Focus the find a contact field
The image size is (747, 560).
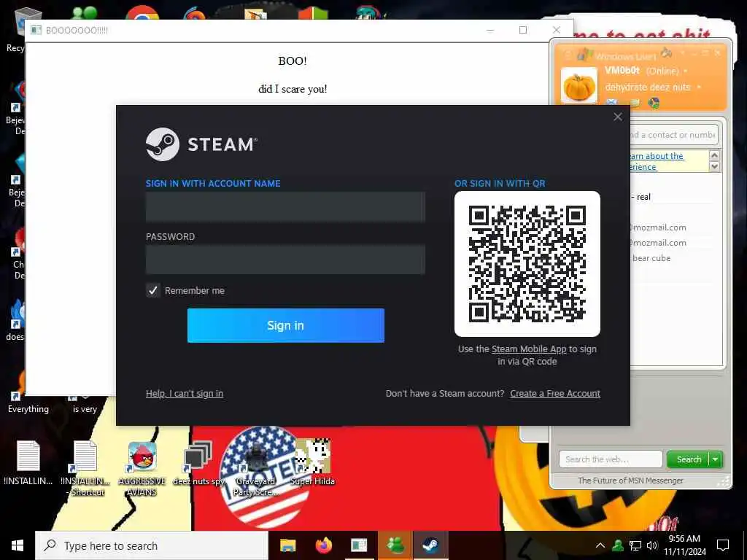(673, 135)
